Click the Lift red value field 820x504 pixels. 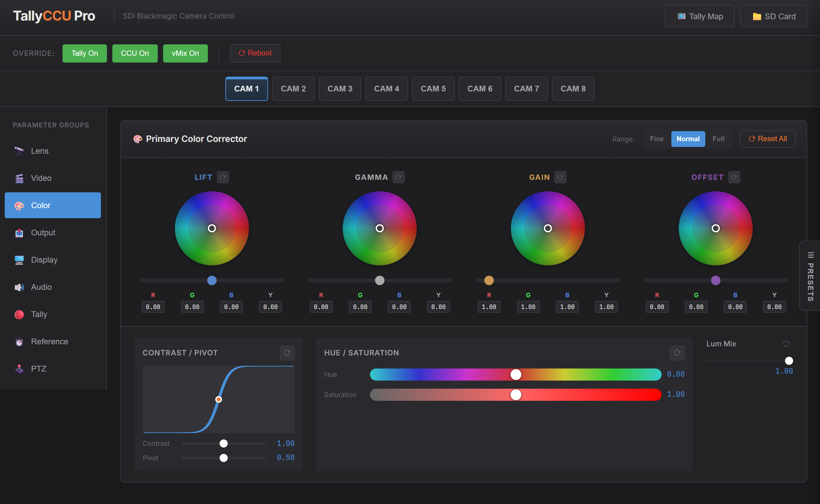(x=153, y=307)
